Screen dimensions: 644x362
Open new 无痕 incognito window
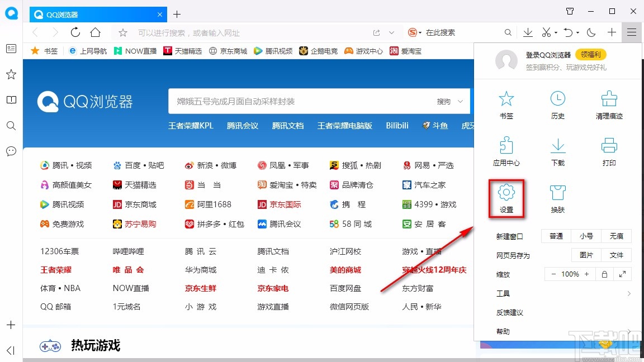point(616,236)
